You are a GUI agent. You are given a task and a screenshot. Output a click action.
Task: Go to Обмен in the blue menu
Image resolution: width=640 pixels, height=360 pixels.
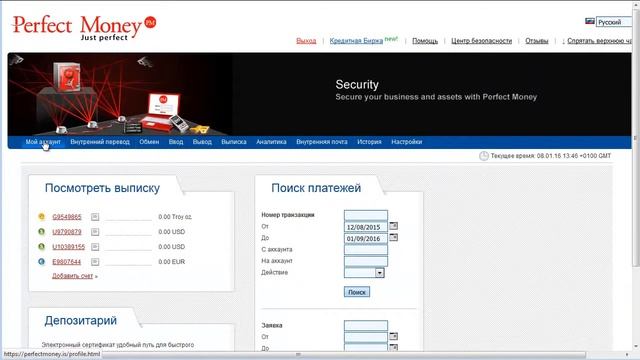click(149, 142)
